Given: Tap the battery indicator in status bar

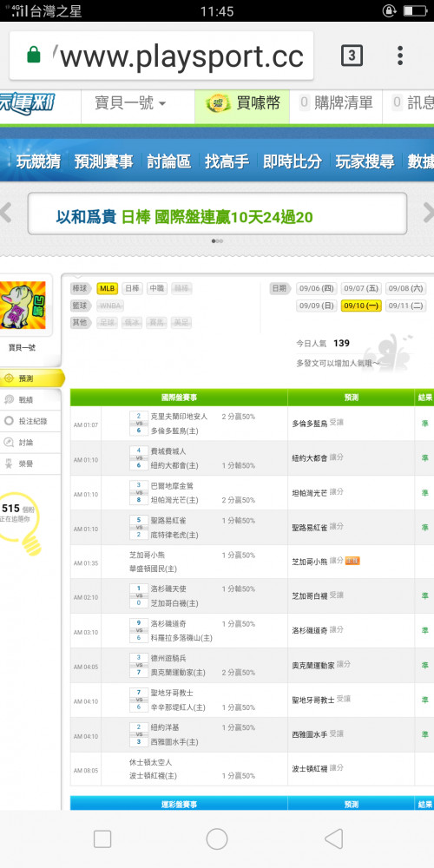Looking at the screenshot, I should (415, 11).
